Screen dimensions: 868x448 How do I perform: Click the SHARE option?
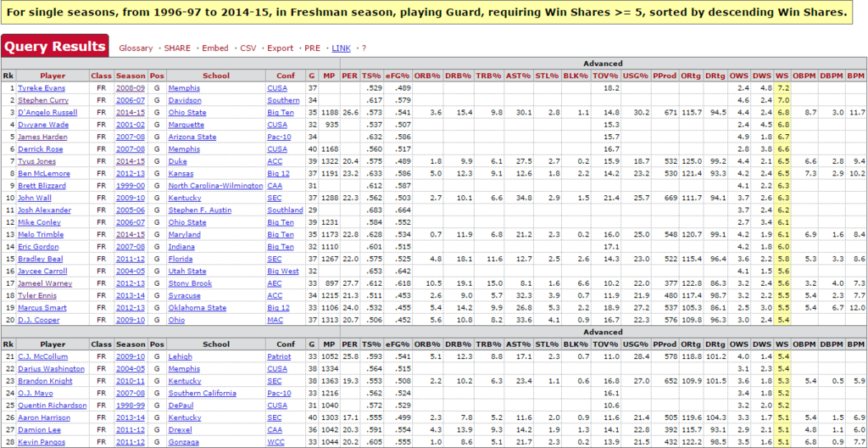(177, 48)
